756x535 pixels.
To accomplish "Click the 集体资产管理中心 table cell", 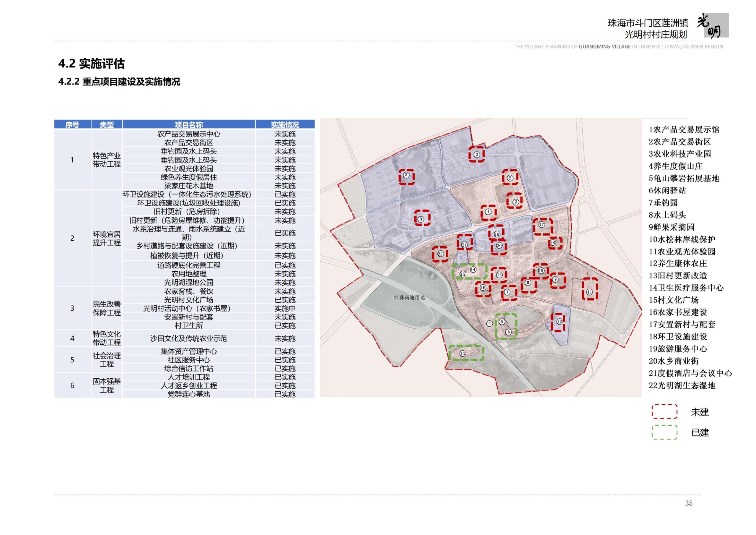I will coord(189,351).
